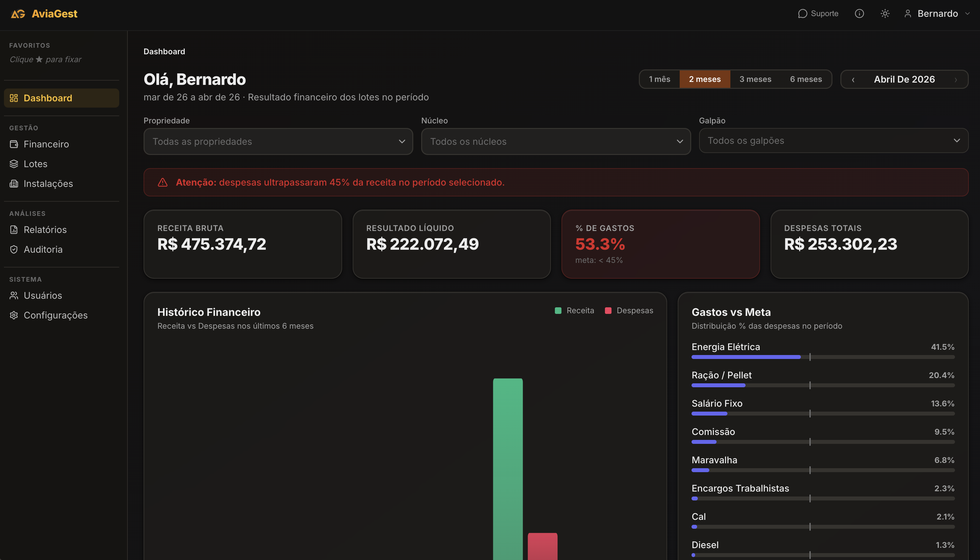Viewport: 980px width, 560px height.
Task: Click the Histórico Financeiro heading
Action: 209,312
